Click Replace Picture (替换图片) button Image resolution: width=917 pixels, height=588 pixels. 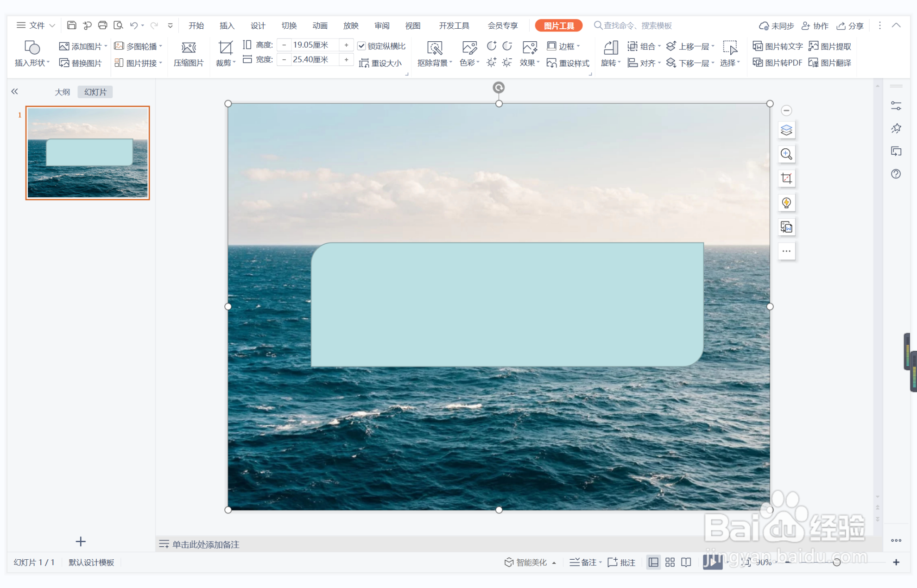coord(81,63)
